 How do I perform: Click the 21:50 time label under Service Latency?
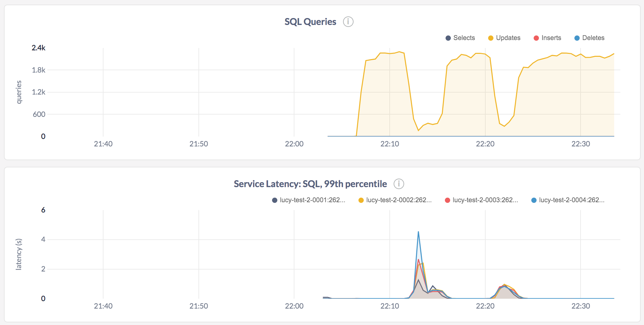click(x=199, y=306)
